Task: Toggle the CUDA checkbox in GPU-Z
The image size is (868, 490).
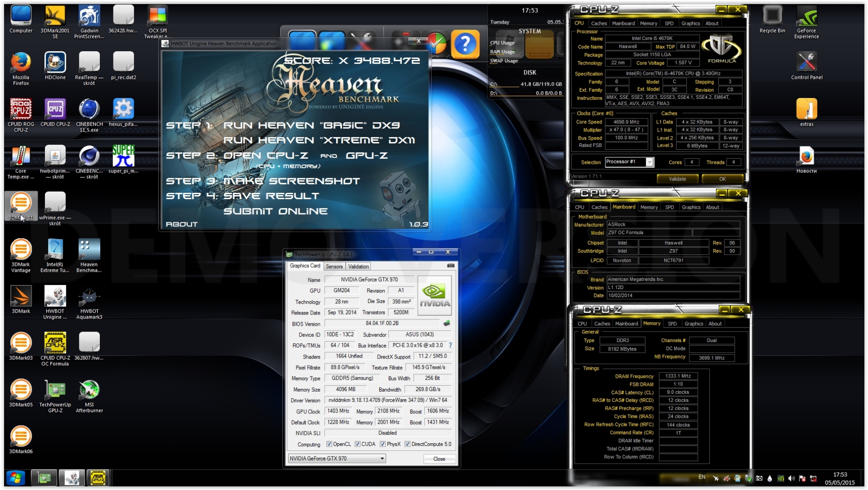Action: point(358,444)
